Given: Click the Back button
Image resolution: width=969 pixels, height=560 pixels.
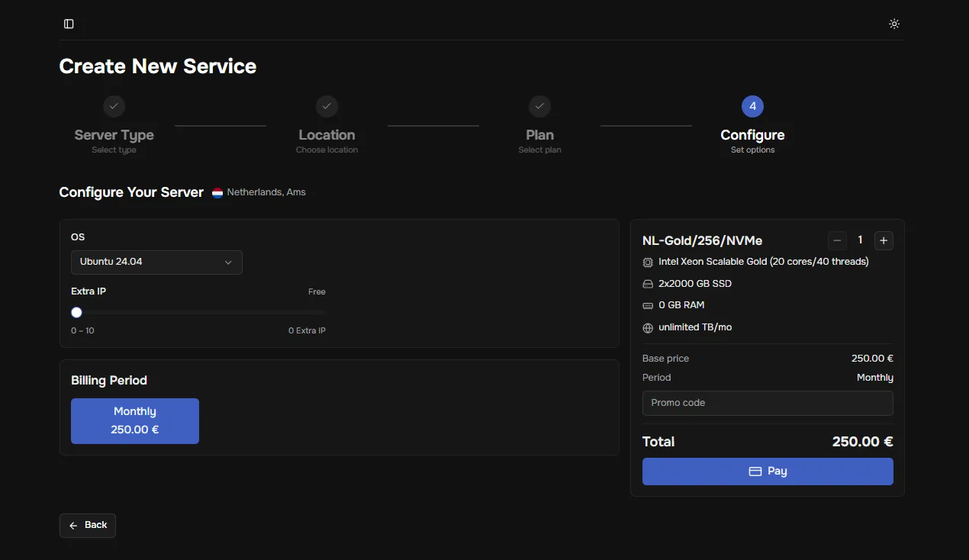Looking at the screenshot, I should click(x=88, y=525).
